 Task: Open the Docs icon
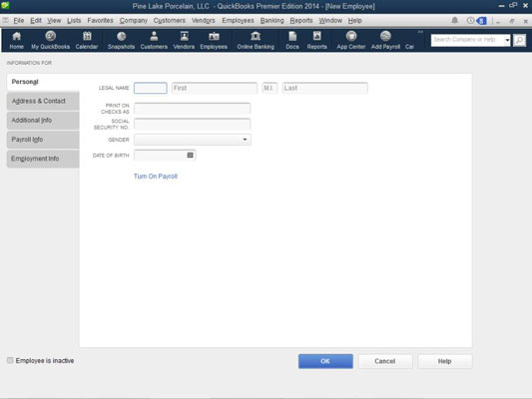coord(292,40)
